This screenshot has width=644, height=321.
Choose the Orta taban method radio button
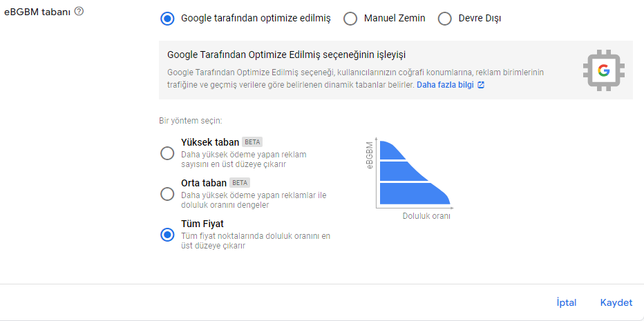[167, 194]
